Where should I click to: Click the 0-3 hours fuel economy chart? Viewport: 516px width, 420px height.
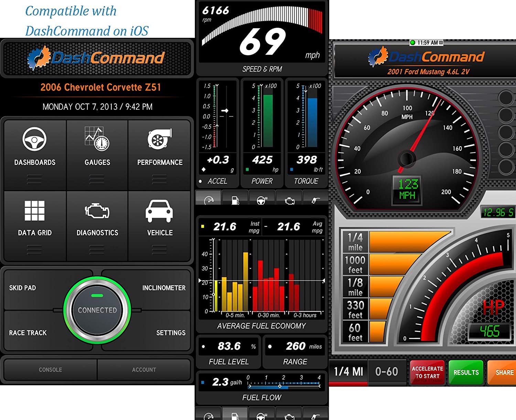coord(305,276)
